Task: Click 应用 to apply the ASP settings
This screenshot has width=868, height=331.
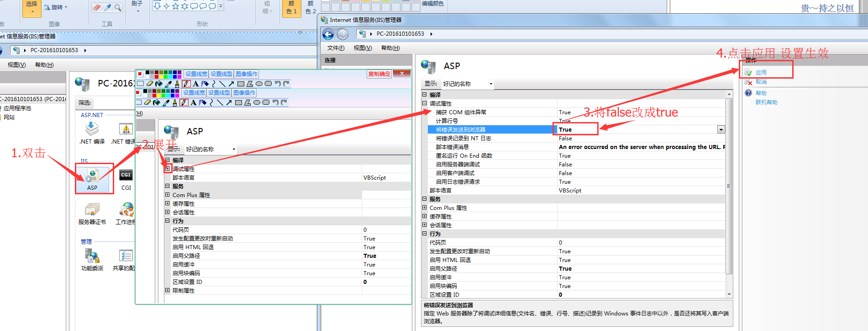Action: coord(761,73)
